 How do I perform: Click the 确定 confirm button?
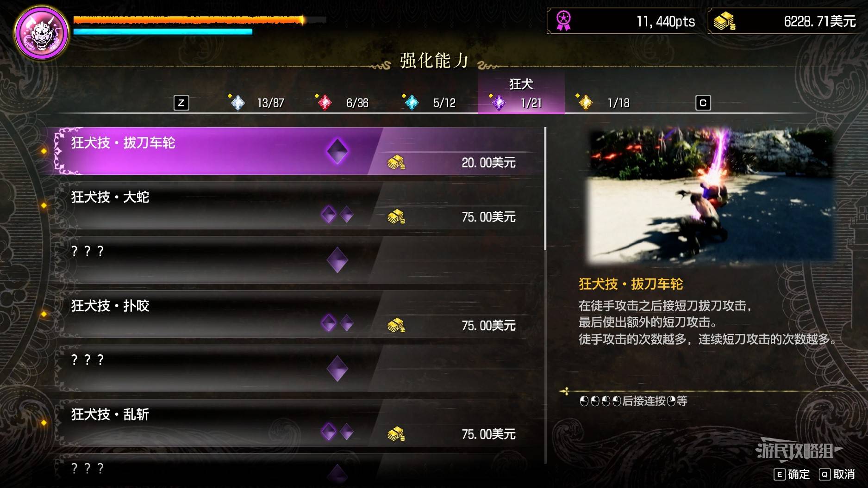pos(792,474)
